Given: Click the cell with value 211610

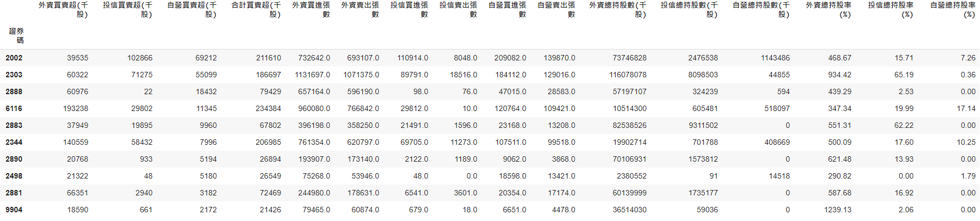Looking at the screenshot, I should [269, 58].
